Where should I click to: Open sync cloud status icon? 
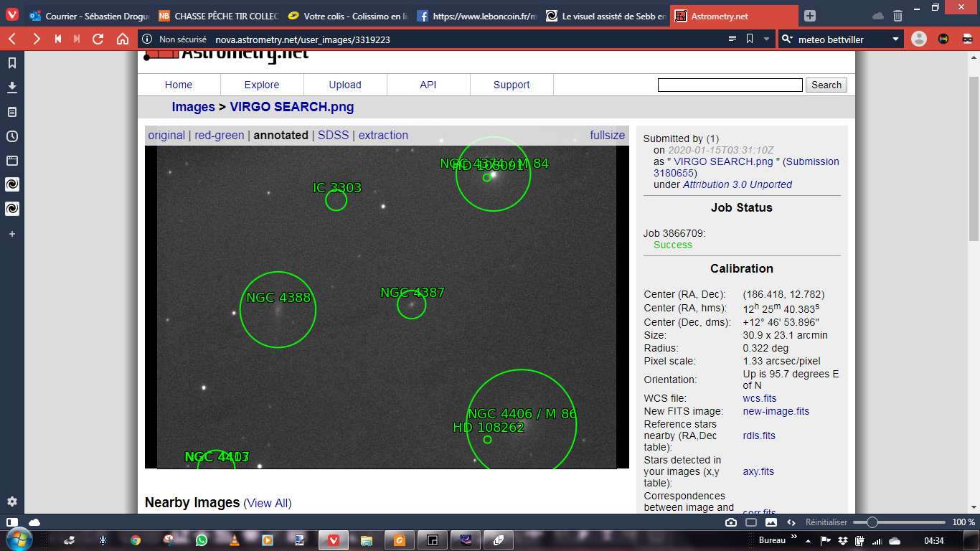click(x=34, y=522)
